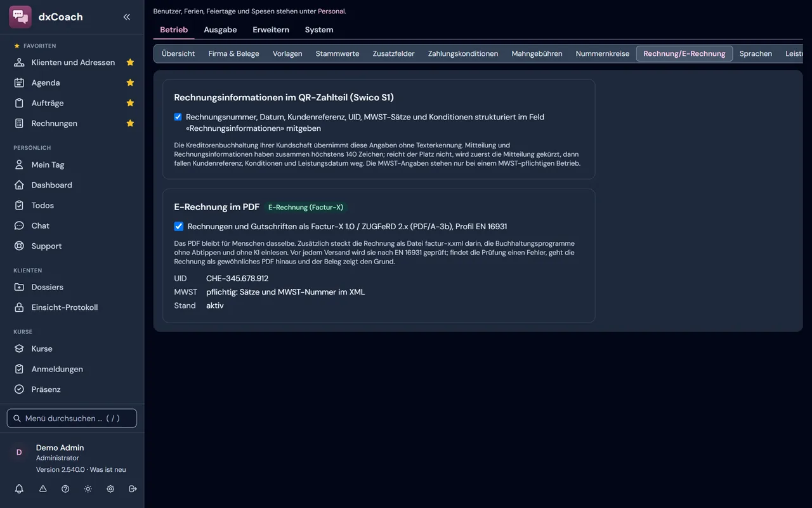Open the Zusatzfelder sub-tab
The height and width of the screenshot is (508, 812).
point(394,53)
